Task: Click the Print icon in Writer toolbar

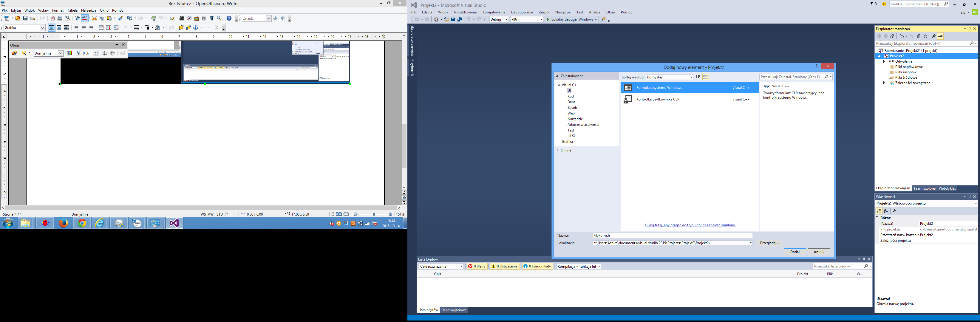Action: tap(60, 18)
